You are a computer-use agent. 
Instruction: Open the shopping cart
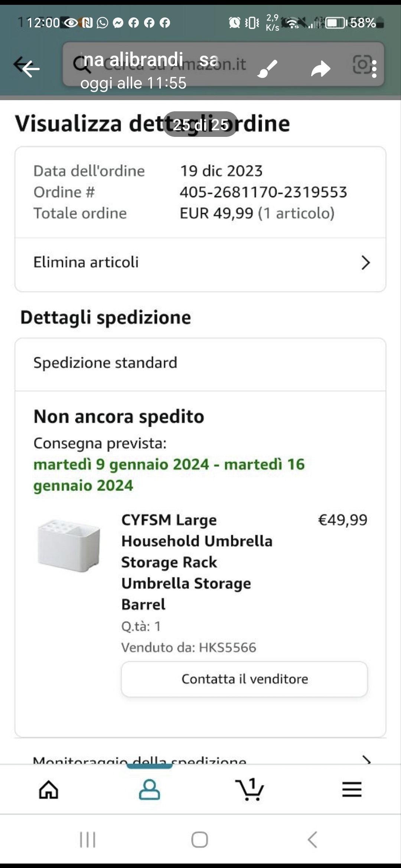pos(250,789)
